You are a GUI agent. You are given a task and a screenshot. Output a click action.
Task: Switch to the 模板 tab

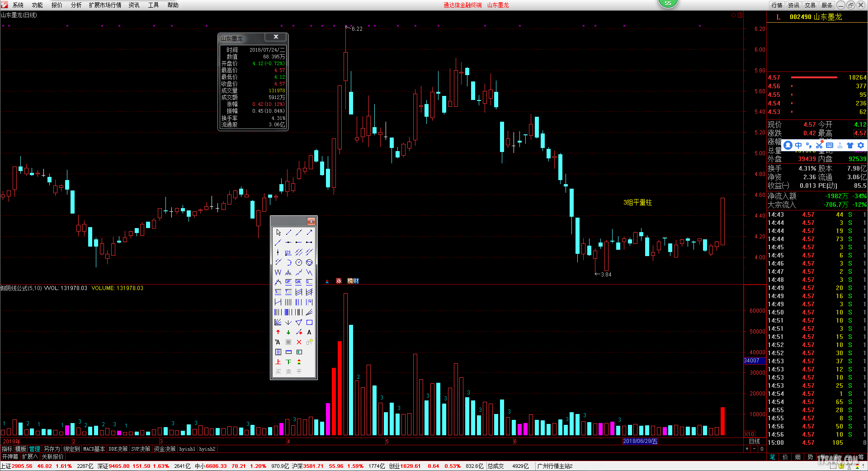21,449
